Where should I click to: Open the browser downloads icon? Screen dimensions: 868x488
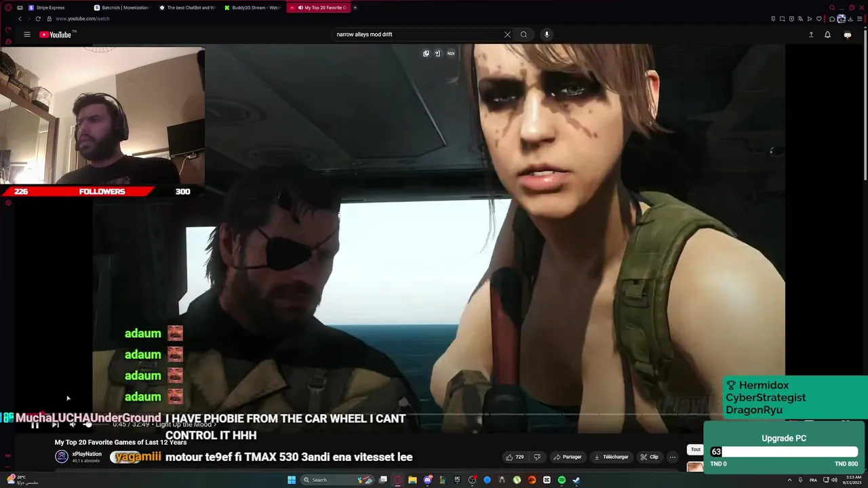coord(850,19)
